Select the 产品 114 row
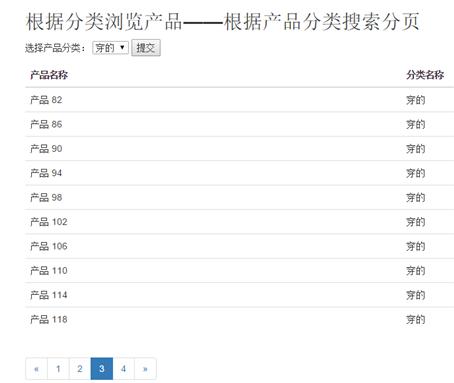454x383 pixels. (239, 295)
